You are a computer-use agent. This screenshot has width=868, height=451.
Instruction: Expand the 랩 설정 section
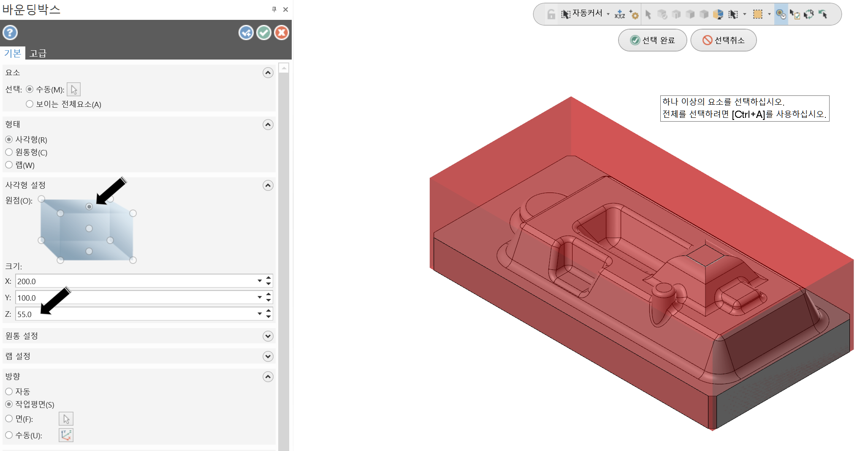click(x=268, y=356)
